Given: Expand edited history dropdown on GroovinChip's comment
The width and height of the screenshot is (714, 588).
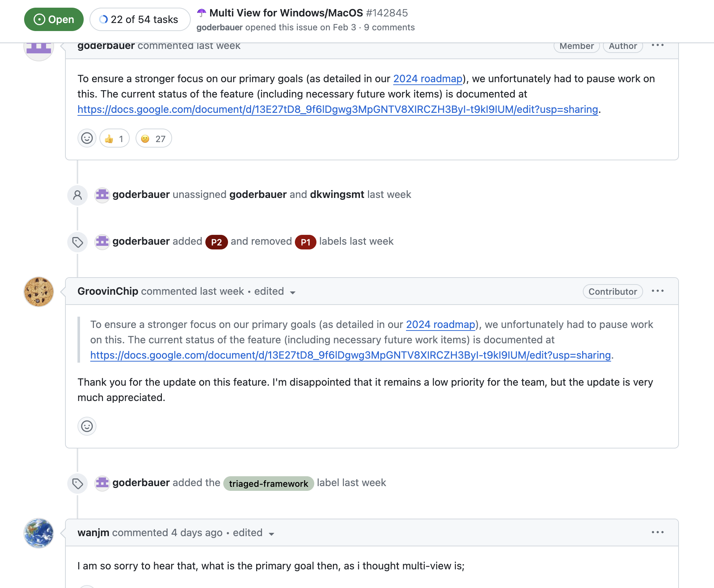Looking at the screenshot, I should (293, 292).
